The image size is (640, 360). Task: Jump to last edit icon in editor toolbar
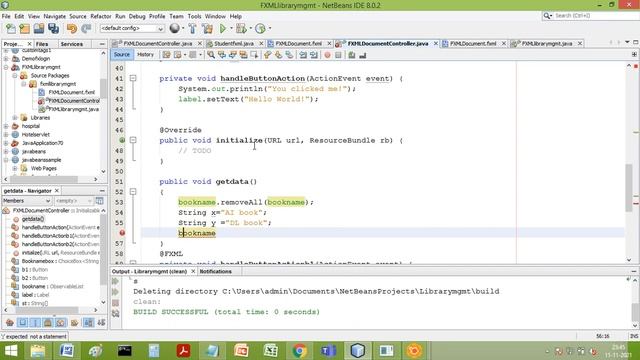(x=167, y=55)
